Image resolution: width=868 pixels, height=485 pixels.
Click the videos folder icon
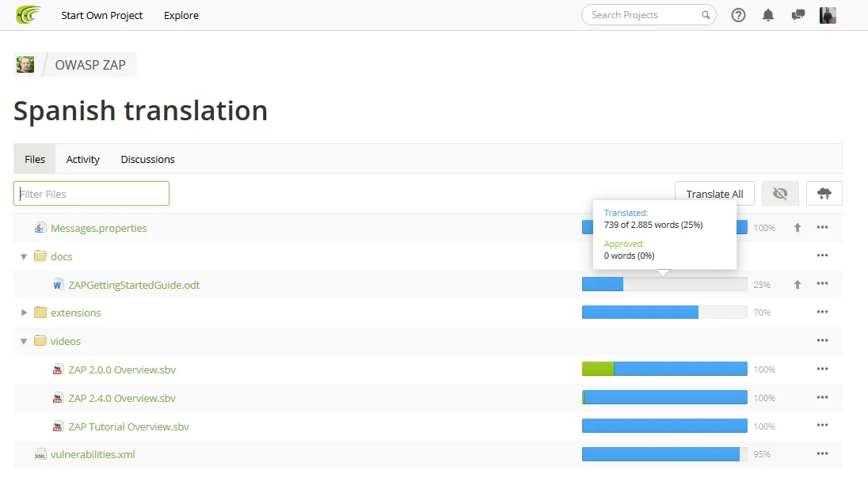click(x=40, y=340)
